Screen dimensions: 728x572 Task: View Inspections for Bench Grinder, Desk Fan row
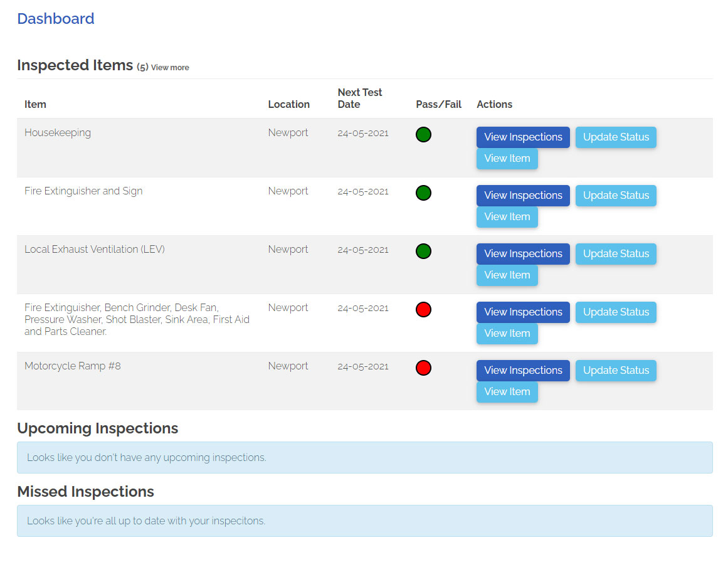(523, 312)
